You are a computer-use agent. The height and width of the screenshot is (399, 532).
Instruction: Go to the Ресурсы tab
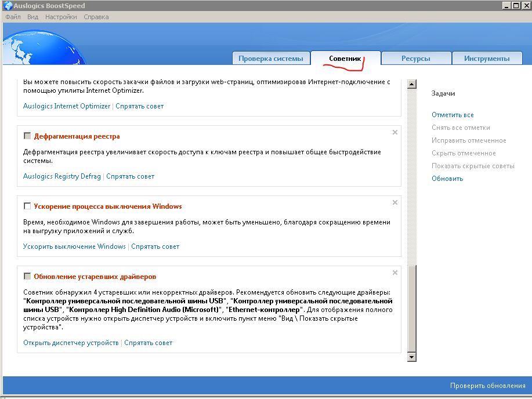point(416,59)
